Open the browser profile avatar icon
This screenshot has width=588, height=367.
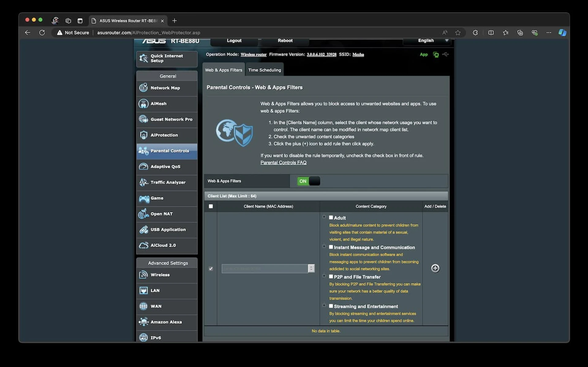(55, 21)
